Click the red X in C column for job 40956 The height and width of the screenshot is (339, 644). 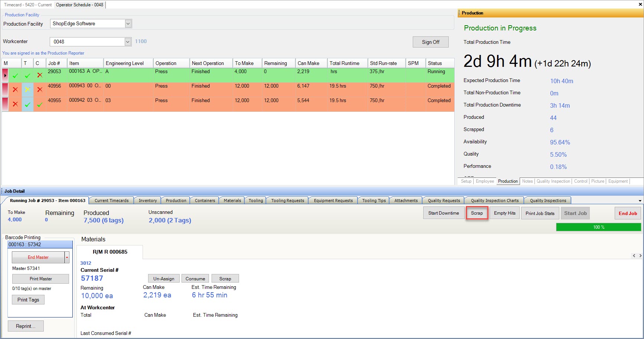click(x=40, y=89)
